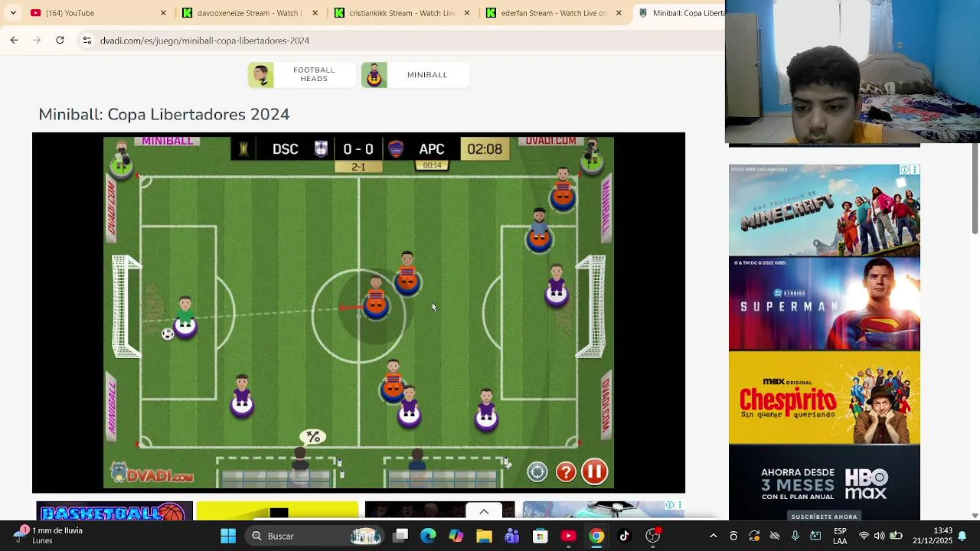Click the DSC team crest in scoreboard

[x=321, y=149]
